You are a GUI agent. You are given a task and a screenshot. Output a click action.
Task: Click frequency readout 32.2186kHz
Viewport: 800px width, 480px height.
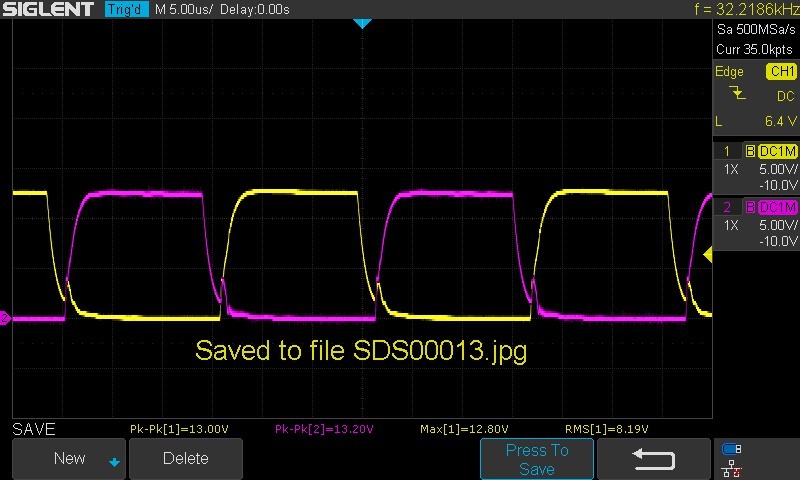coord(747,9)
